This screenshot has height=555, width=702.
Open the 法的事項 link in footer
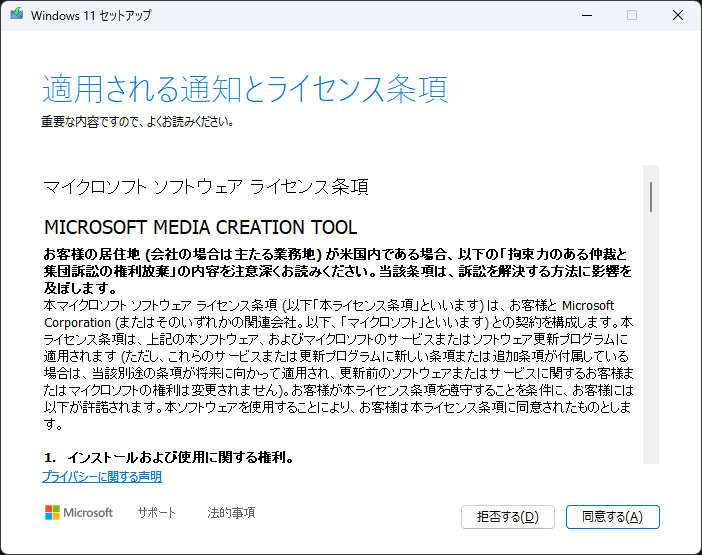(x=231, y=513)
